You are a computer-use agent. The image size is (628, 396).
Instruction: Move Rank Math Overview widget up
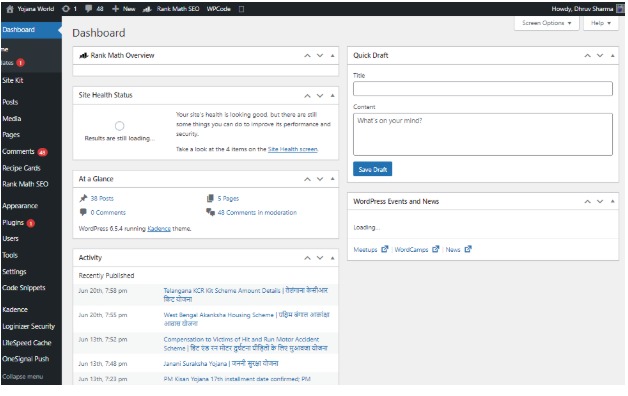pos(307,56)
